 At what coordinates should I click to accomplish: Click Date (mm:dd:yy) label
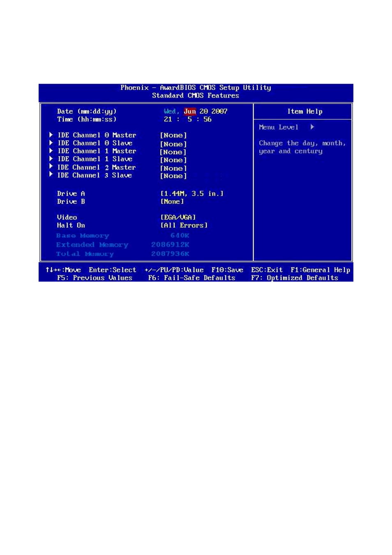click(87, 111)
